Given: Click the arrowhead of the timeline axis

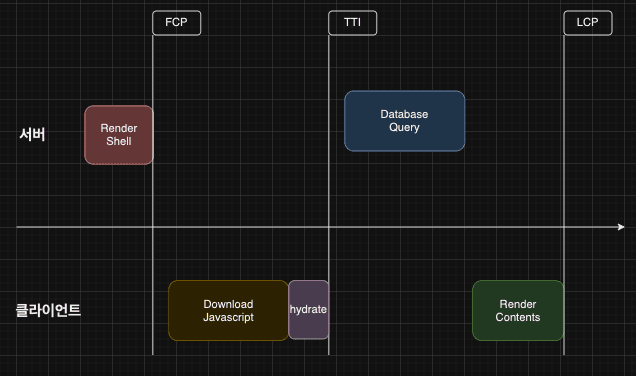Looking at the screenshot, I should [x=621, y=227].
